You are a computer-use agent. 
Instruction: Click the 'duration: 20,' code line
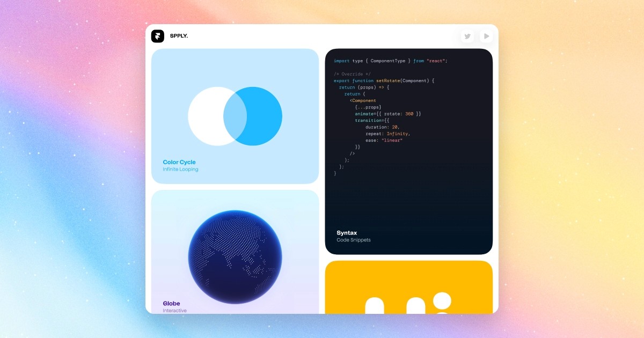pos(383,127)
